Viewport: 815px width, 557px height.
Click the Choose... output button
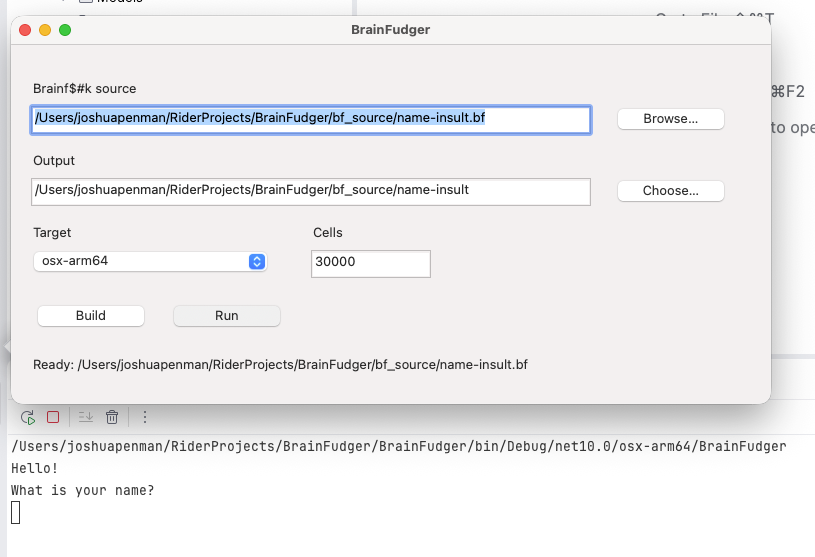coord(671,191)
